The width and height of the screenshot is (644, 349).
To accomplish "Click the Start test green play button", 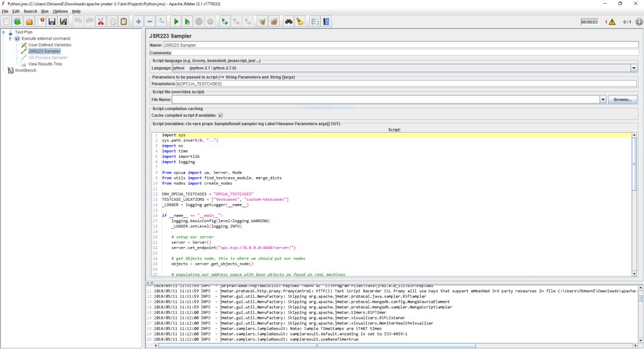I will 175,21.
